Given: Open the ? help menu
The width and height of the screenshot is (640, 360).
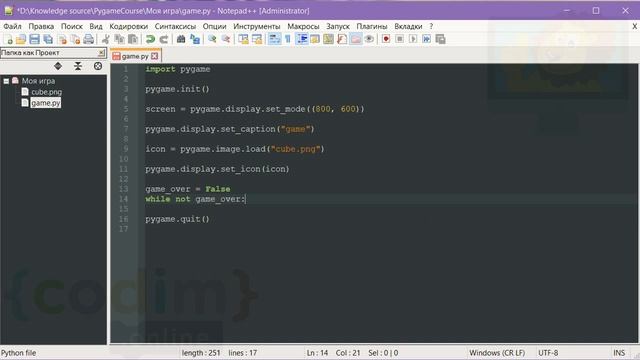Looking at the screenshot, I should click(x=431, y=26).
